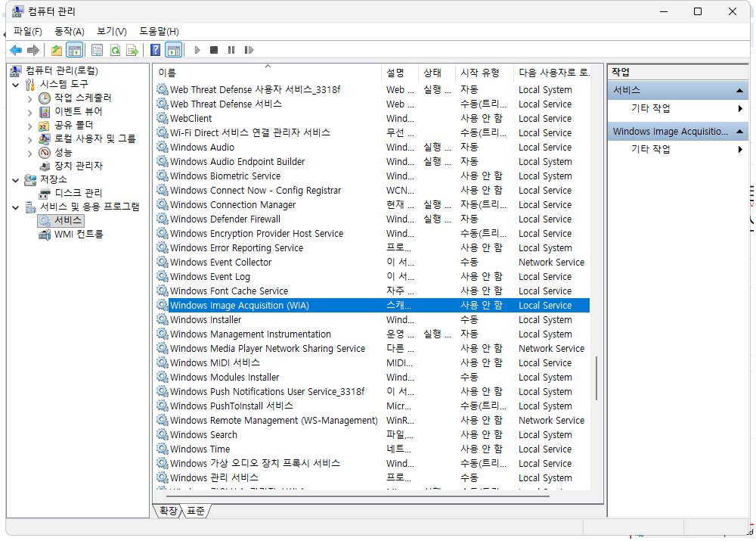Sort by 다음 사용자로 로... column header
This screenshot has width=756, height=541.
[552, 73]
